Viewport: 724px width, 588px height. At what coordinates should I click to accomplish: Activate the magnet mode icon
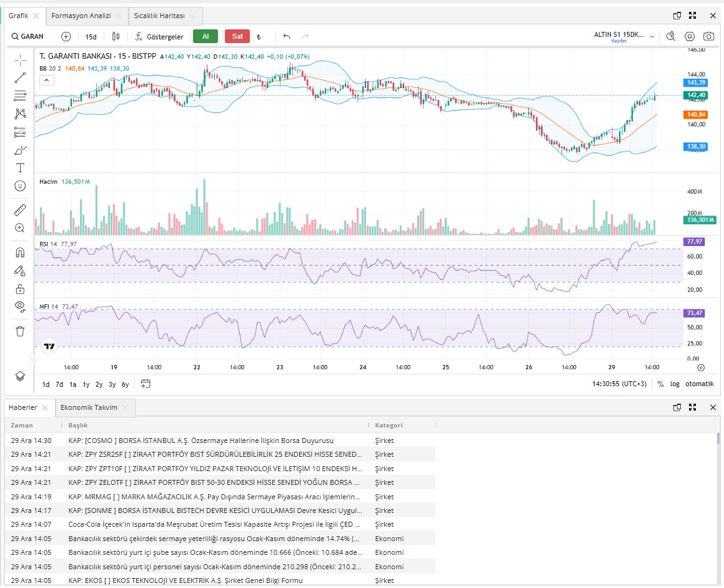20,252
